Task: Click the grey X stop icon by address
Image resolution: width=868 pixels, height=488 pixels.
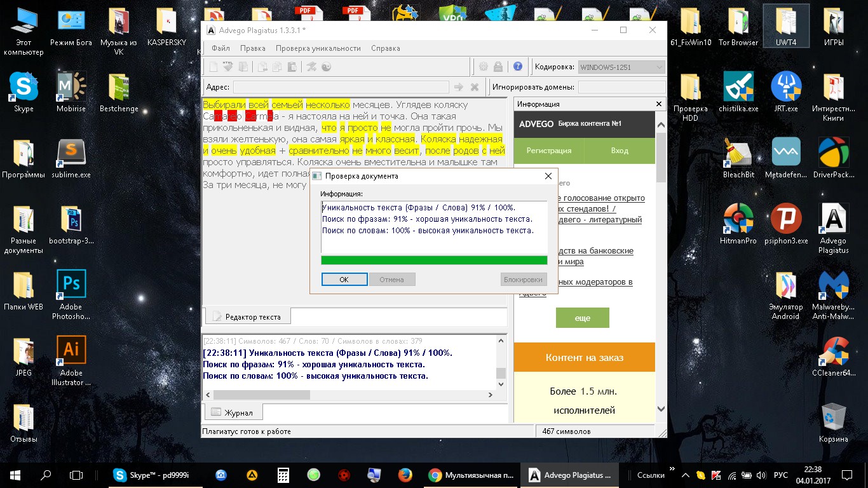Action: [x=475, y=87]
